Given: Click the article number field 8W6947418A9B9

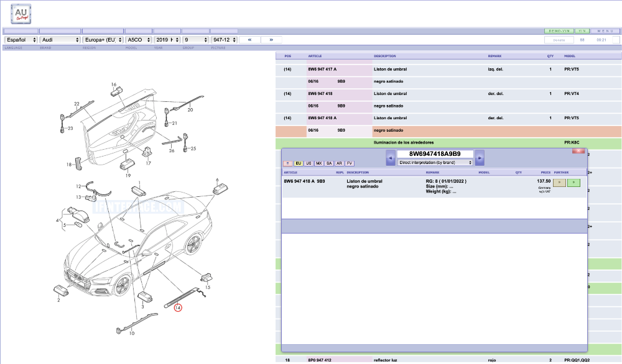Looking at the screenshot, I should [x=435, y=153].
